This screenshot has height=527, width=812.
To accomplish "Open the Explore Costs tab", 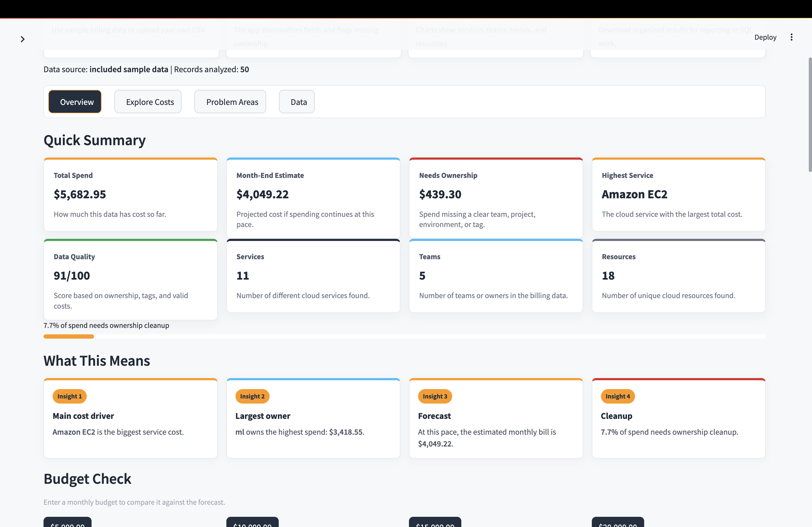I will pos(148,102).
